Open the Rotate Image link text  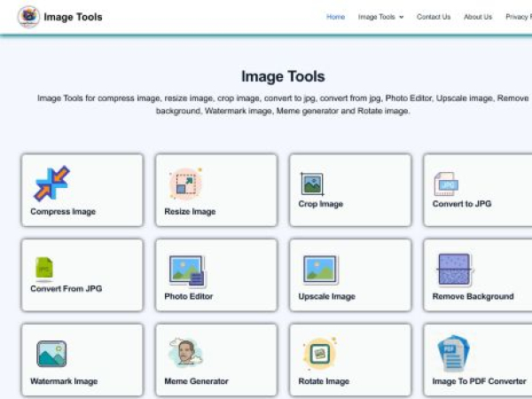[x=324, y=381]
